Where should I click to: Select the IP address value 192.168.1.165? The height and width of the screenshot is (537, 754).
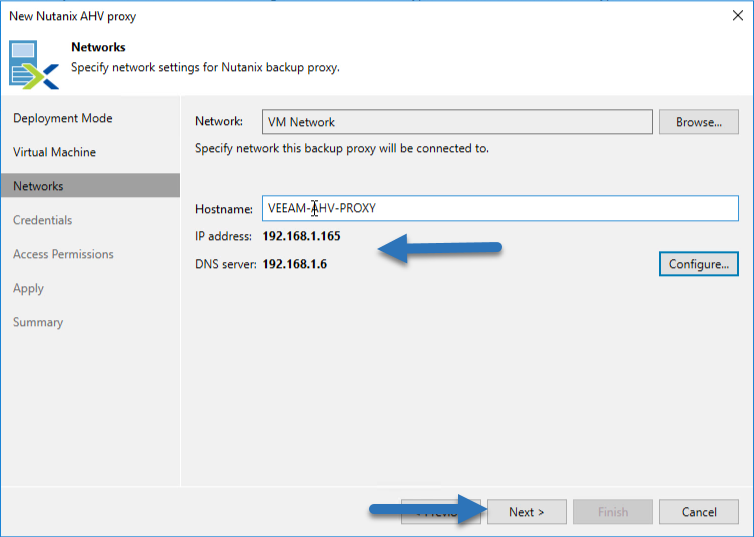click(302, 236)
